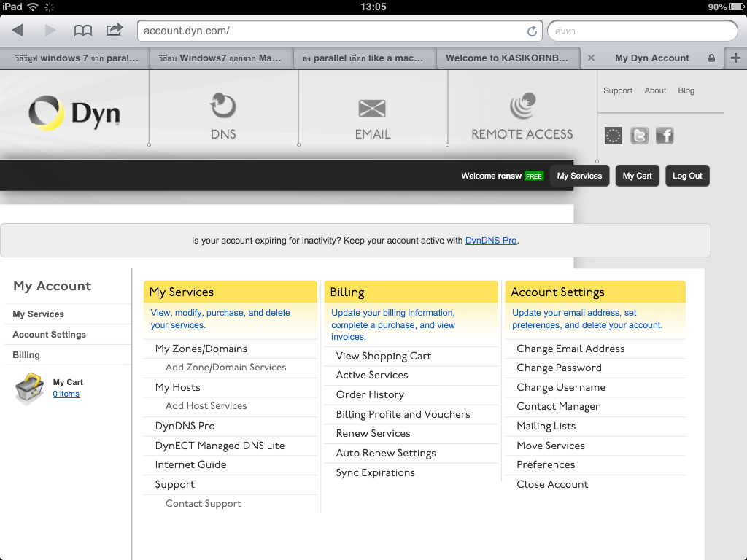Click the Dyn logo

pos(74,113)
